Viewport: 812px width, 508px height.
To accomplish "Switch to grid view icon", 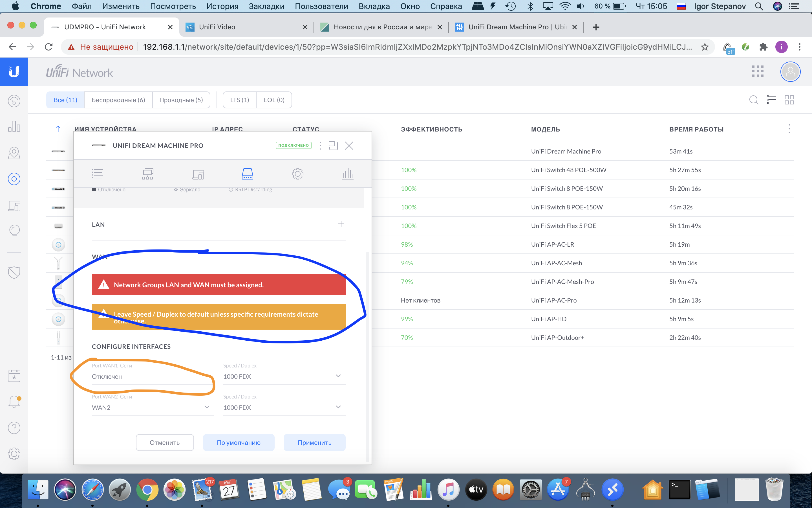I will tap(789, 100).
